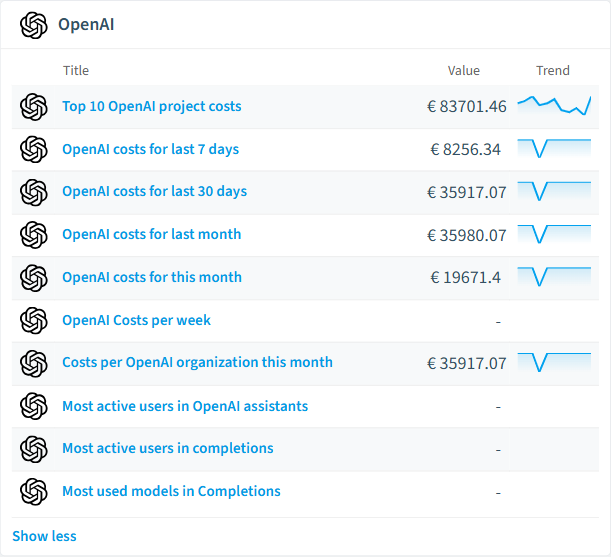Click OpenAI icon beside costs for last month
Image resolution: width=611 pixels, height=557 pixels.
coord(34,235)
